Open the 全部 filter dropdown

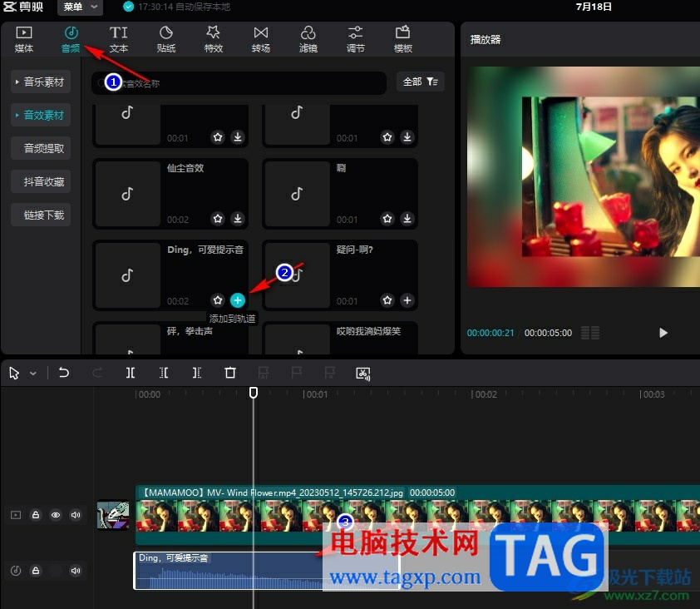[x=420, y=82]
